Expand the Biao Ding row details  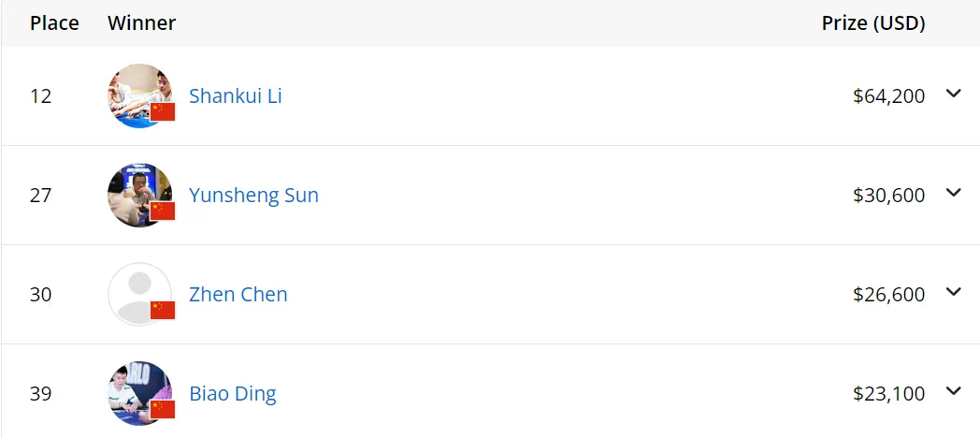point(953,391)
